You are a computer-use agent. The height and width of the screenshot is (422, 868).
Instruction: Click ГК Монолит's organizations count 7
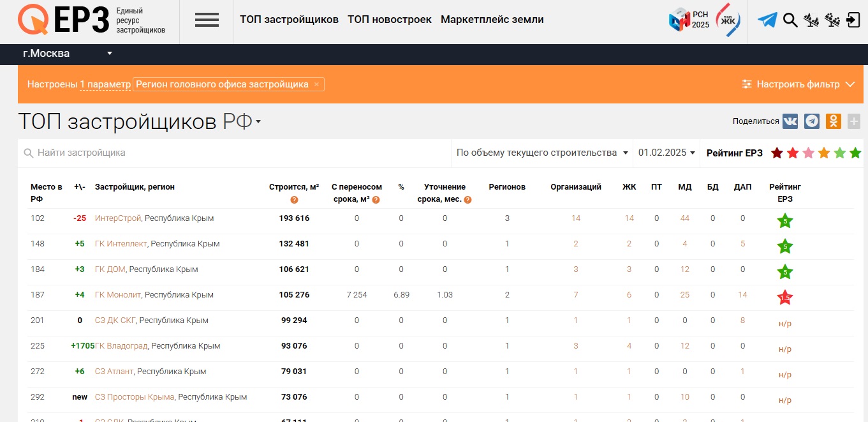(x=576, y=295)
